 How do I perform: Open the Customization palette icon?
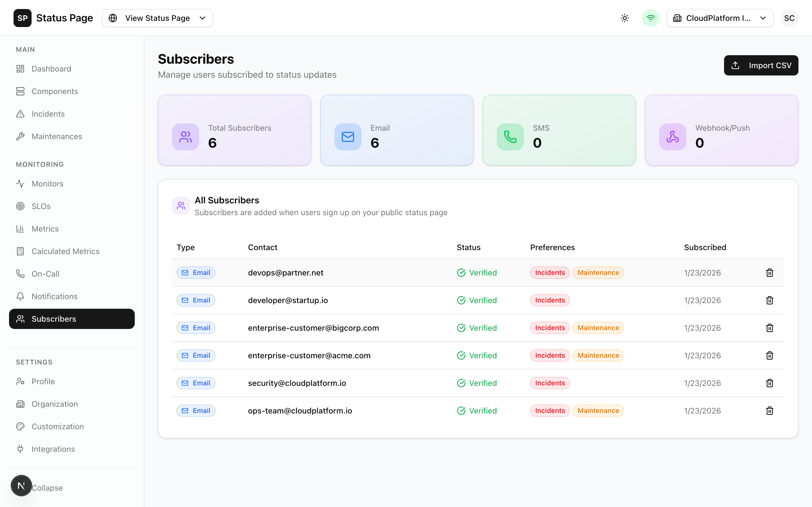pyautogui.click(x=21, y=426)
